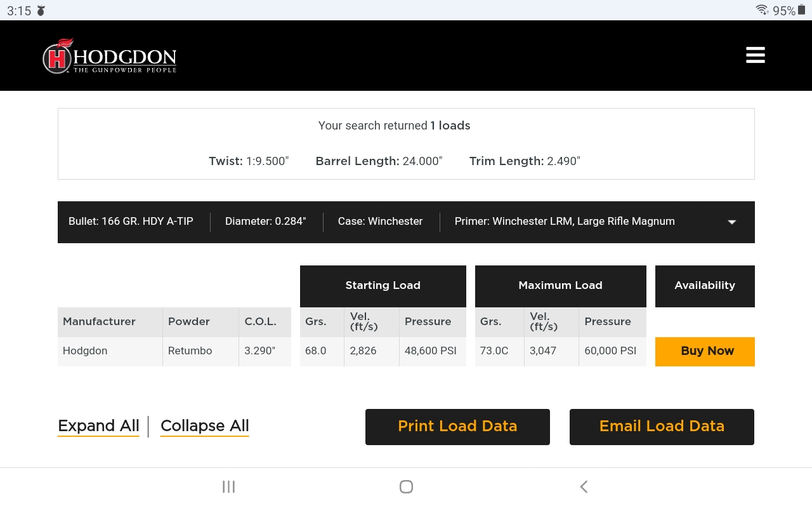Click the search returned 1 loads text
Screen dimensions: 812x508
tap(395, 126)
